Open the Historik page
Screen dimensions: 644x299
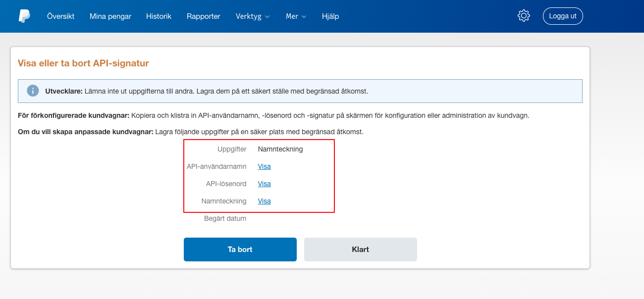pyautogui.click(x=159, y=16)
